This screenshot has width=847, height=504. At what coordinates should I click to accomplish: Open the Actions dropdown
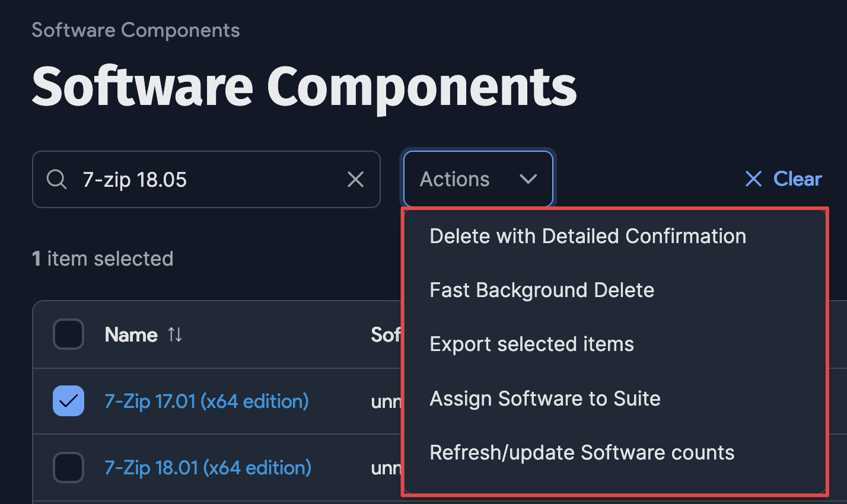(478, 179)
